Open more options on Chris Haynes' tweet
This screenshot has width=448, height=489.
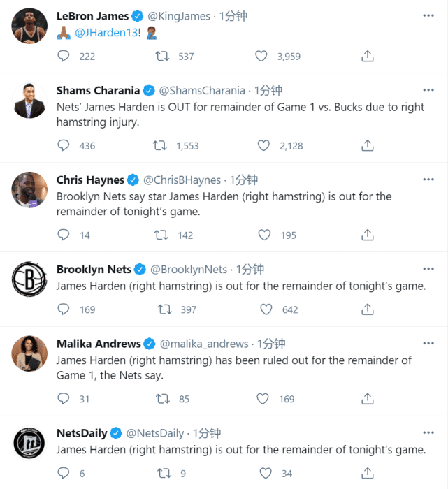[428, 180]
